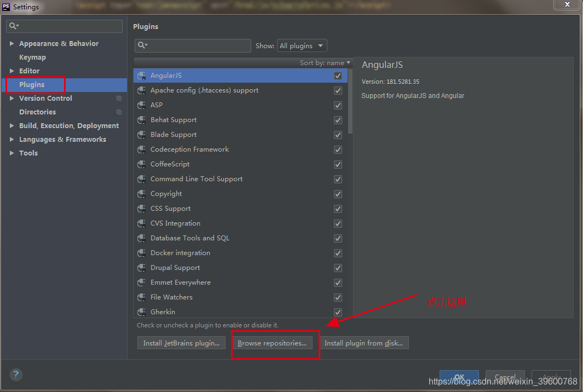Image resolution: width=583 pixels, height=392 pixels.
Task: Click the Command Line Tool Support icon
Action: 141,179
